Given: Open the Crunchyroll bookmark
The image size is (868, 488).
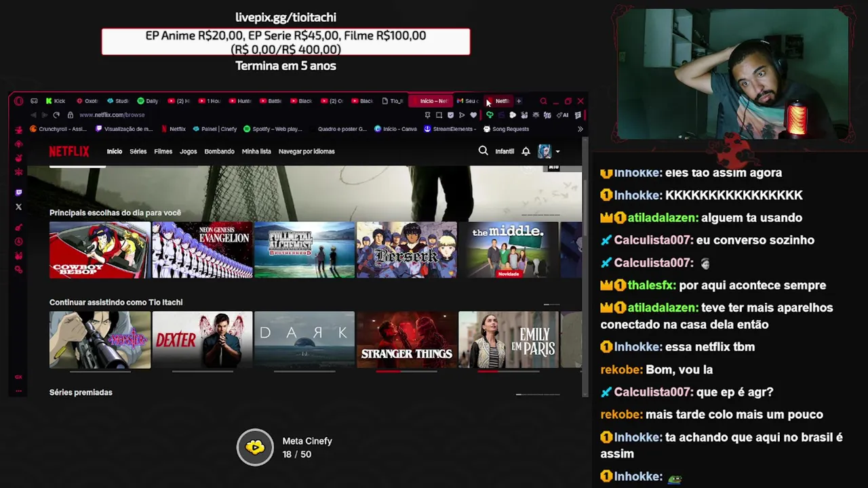Looking at the screenshot, I should (x=59, y=129).
